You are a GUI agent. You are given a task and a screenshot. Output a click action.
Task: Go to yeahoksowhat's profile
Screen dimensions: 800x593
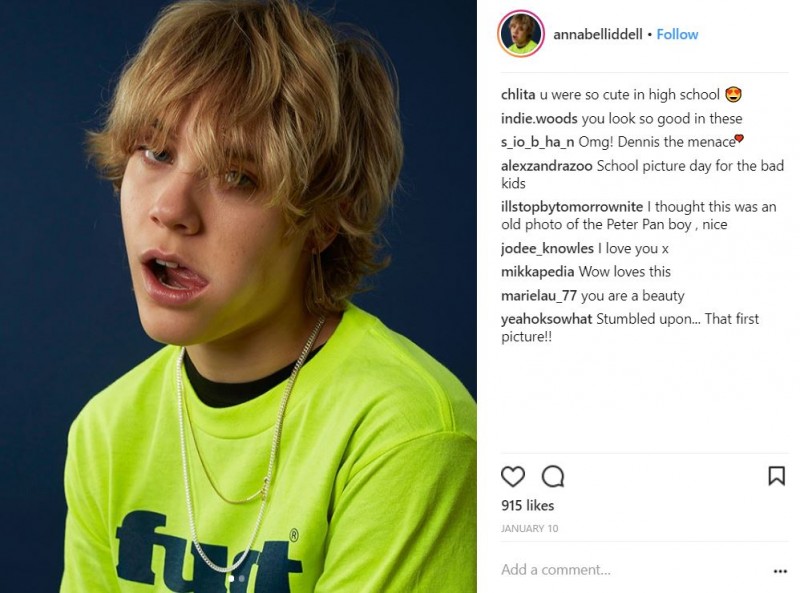point(546,319)
